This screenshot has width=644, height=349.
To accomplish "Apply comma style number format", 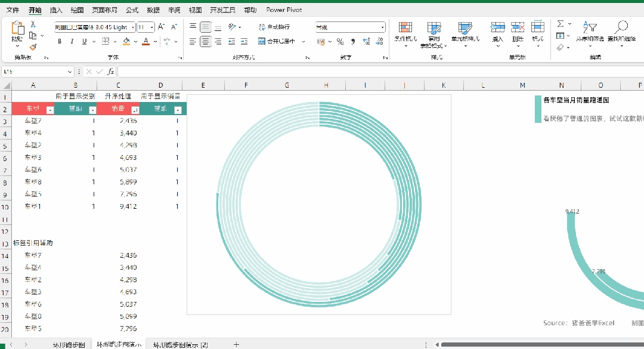I will pos(353,41).
